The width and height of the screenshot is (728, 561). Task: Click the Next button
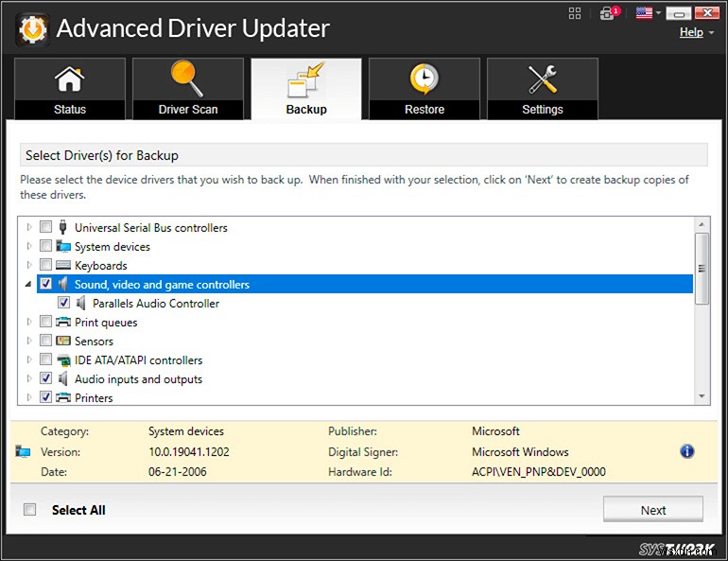652,510
